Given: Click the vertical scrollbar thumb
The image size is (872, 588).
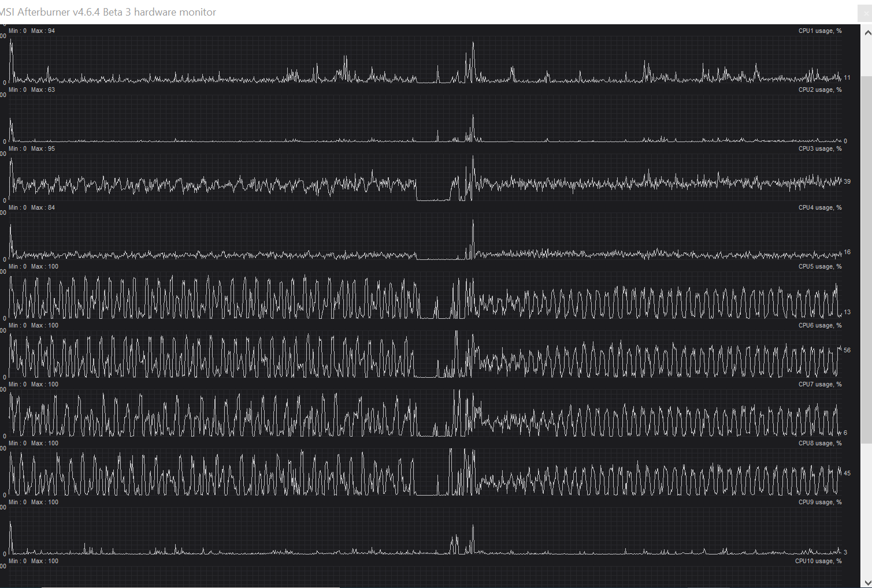Looking at the screenshot, I should [866, 259].
